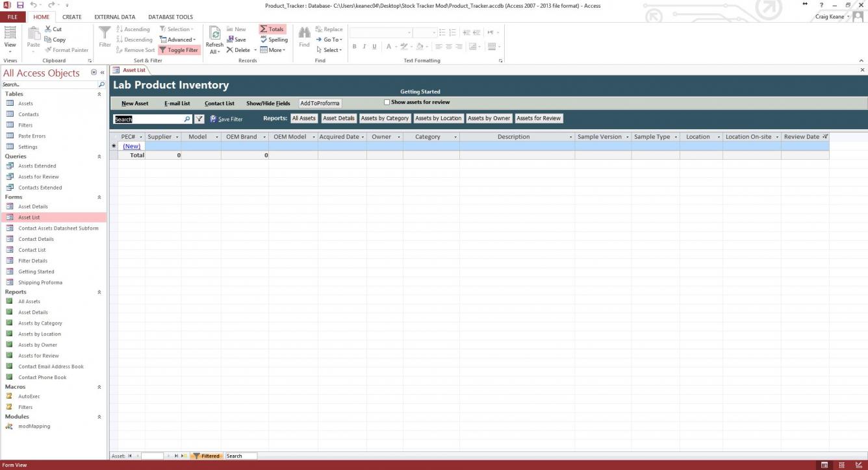
Task: Click the Italic formatting button
Action: pyautogui.click(x=364, y=47)
